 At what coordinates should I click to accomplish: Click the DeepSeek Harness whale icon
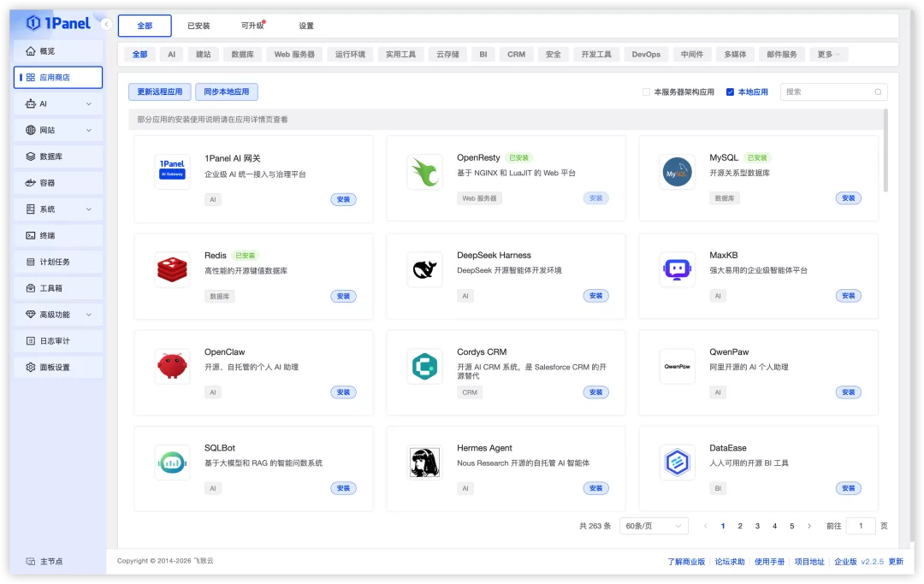pyautogui.click(x=425, y=269)
